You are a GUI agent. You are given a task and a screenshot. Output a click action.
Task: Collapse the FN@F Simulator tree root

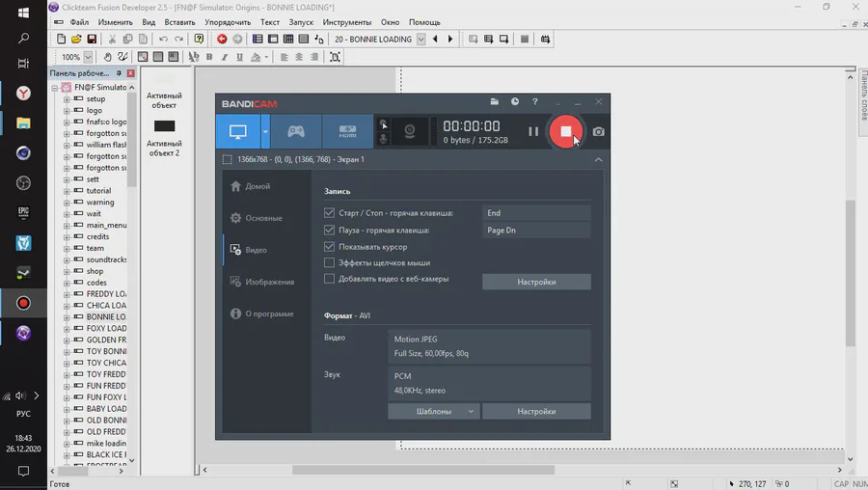tap(55, 88)
